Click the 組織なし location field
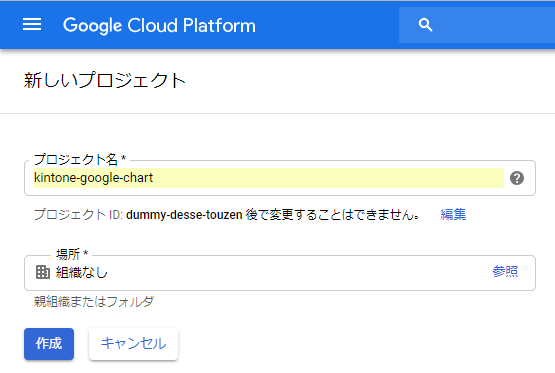Image resolution: width=555 pixels, height=373 pixels. pyautogui.click(x=280, y=273)
